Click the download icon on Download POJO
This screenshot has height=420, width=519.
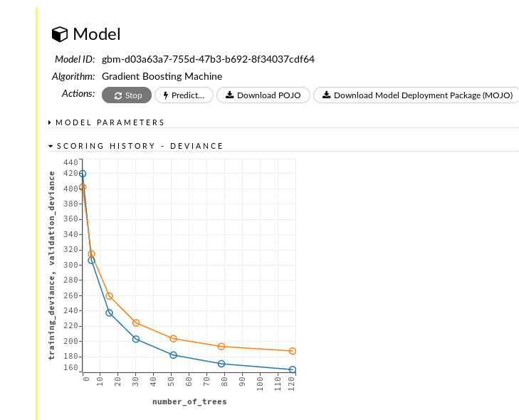tap(229, 95)
